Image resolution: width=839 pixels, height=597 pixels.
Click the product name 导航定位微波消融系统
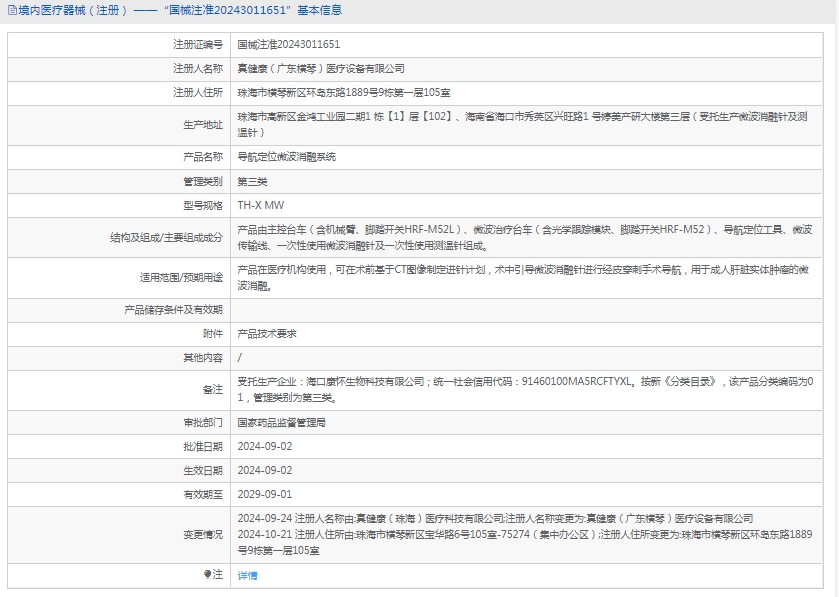pyautogui.click(x=286, y=157)
